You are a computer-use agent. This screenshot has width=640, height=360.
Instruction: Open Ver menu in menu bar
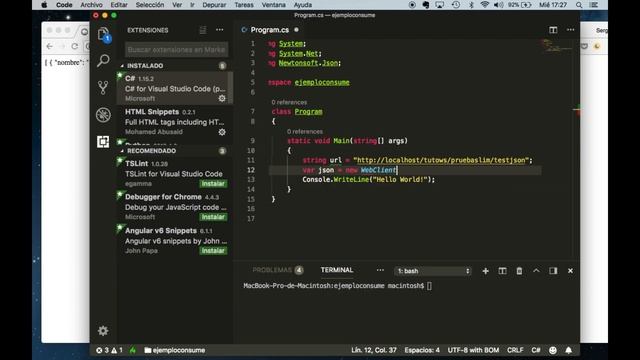(177, 5)
